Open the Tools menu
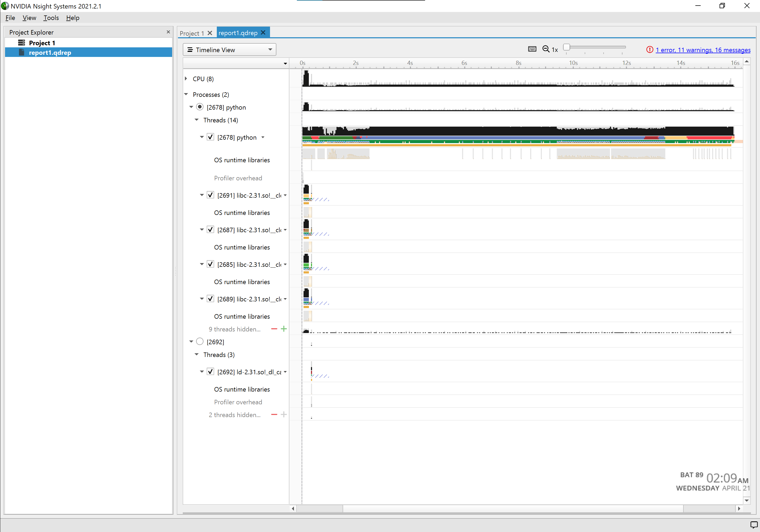760x532 pixels. pyautogui.click(x=51, y=18)
